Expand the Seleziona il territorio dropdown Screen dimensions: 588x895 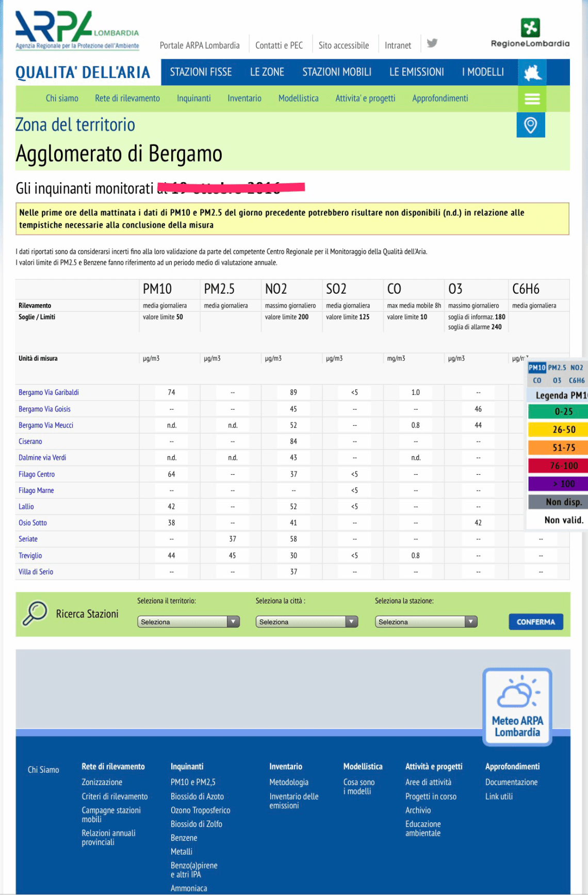[x=188, y=622]
